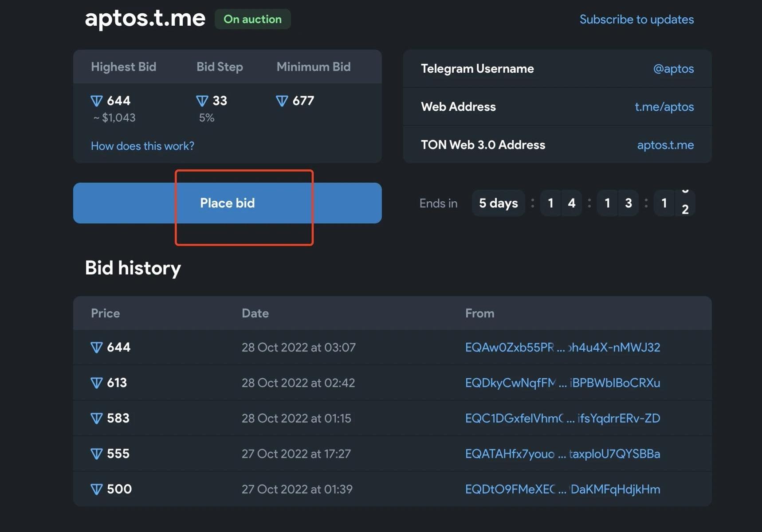Click the Bid Step column header
Viewport: 762px width, 532px height.
(220, 67)
